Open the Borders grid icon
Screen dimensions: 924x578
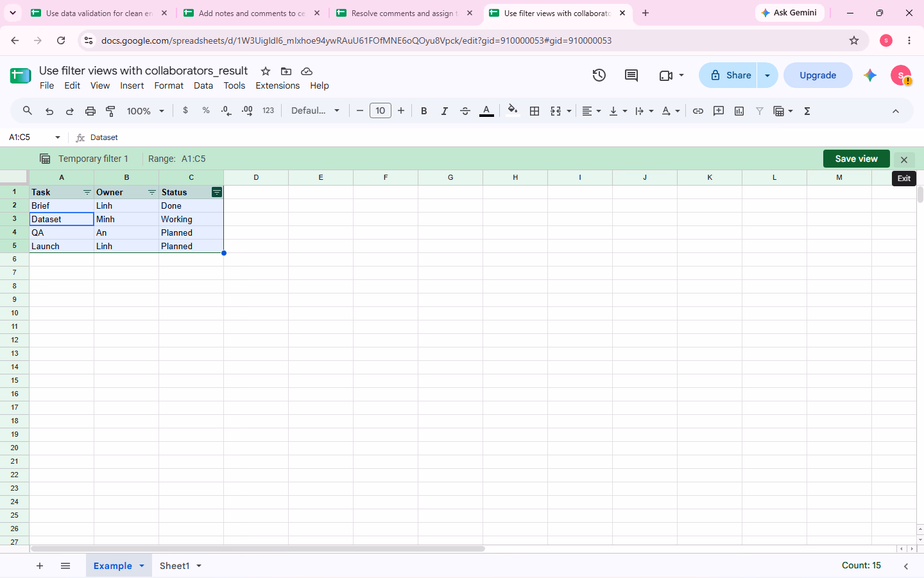pos(535,111)
